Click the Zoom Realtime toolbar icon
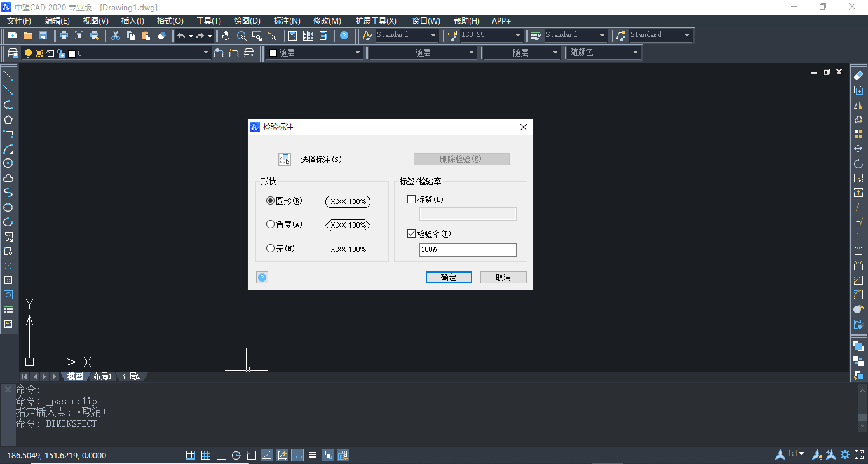868x464 pixels. point(241,36)
